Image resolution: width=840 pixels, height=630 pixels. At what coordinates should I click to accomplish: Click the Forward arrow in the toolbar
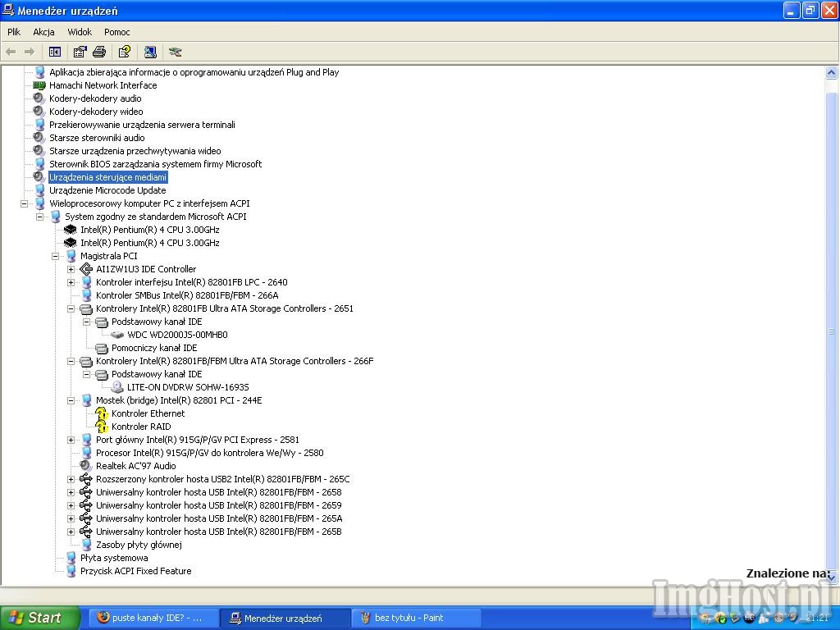coord(30,52)
